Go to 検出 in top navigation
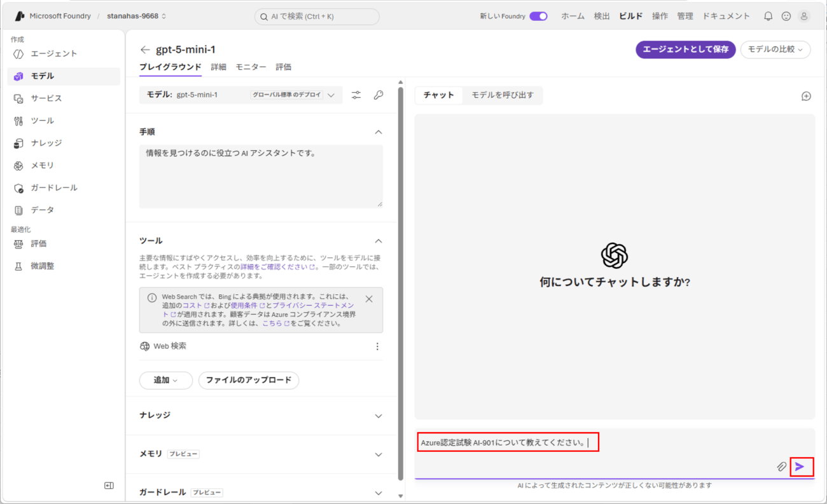The image size is (827, 504). pyautogui.click(x=602, y=17)
